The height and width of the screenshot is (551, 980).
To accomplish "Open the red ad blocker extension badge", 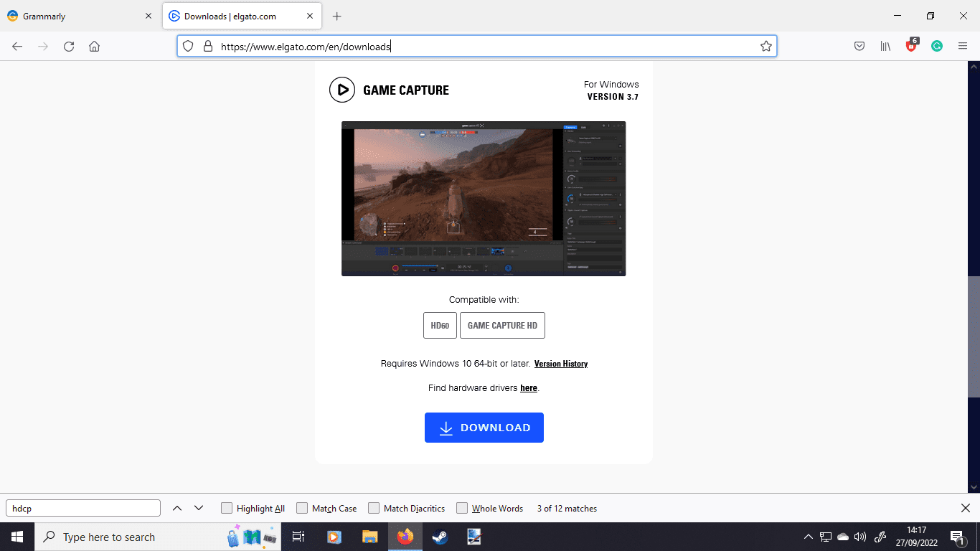I will 911,45.
